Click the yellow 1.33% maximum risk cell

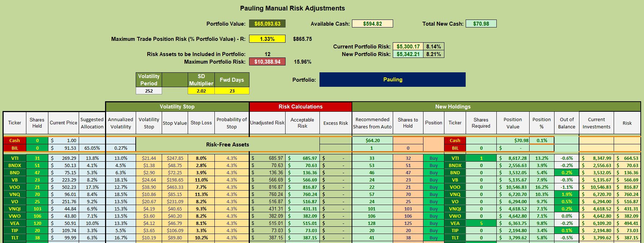(x=267, y=39)
